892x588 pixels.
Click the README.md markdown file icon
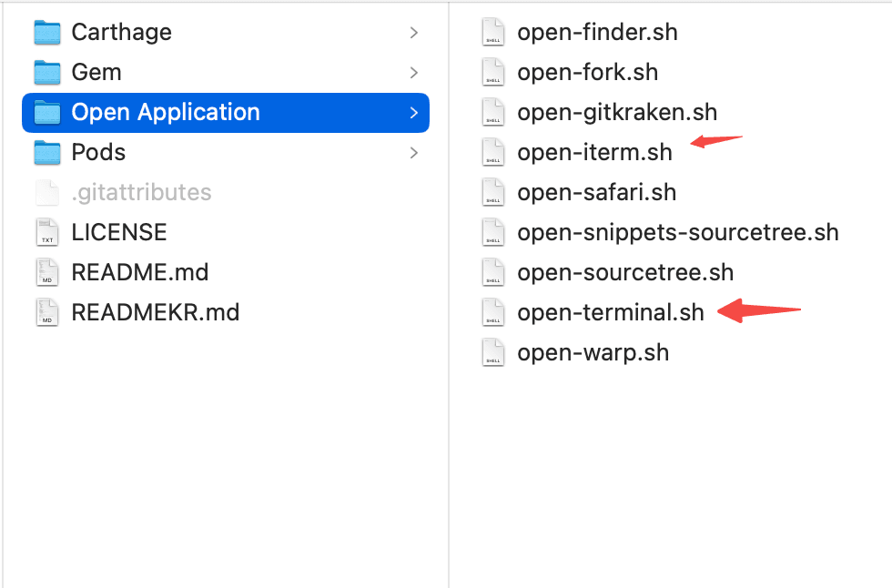46,273
